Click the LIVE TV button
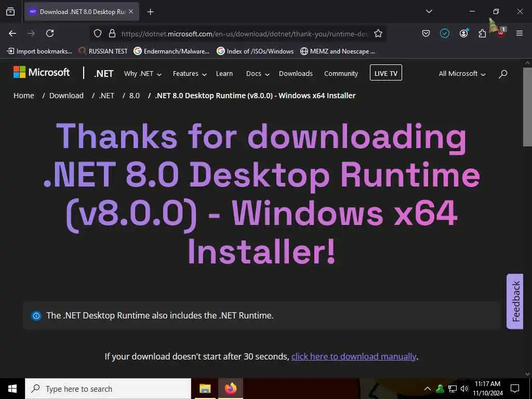This screenshot has width=532, height=399. pyautogui.click(x=386, y=73)
